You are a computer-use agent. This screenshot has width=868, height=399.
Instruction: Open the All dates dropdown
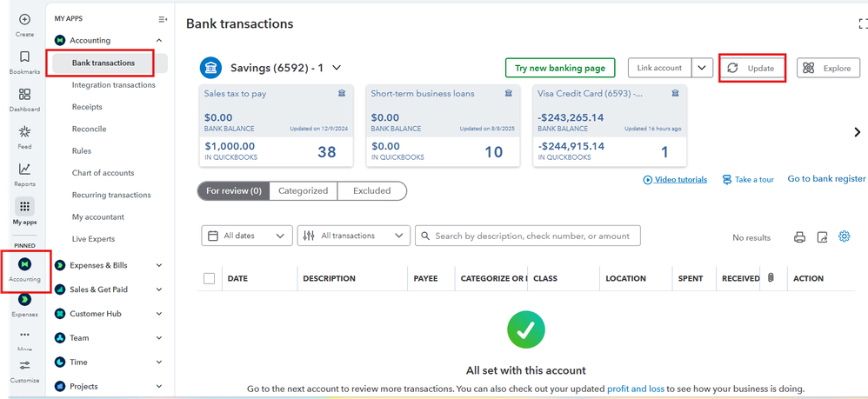pyautogui.click(x=247, y=236)
